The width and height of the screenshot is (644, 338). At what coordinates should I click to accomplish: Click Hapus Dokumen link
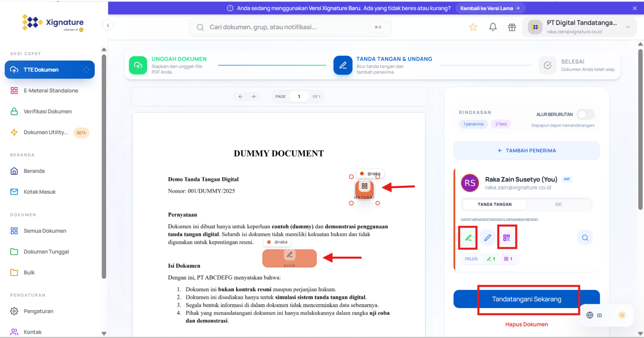pyautogui.click(x=527, y=325)
